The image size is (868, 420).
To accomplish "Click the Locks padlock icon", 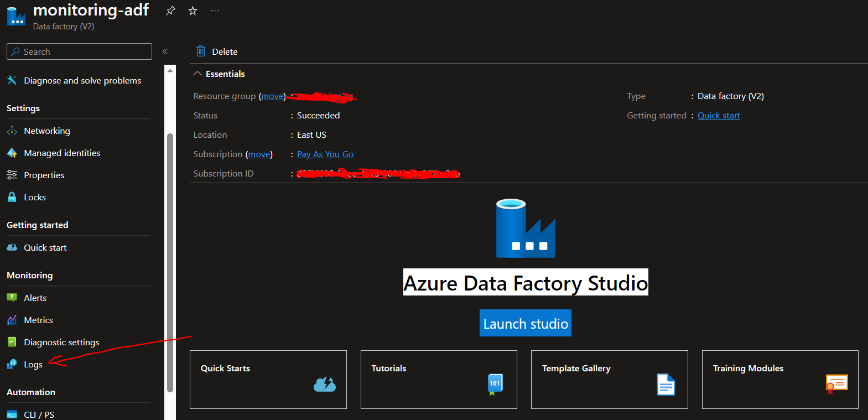I will (12, 197).
